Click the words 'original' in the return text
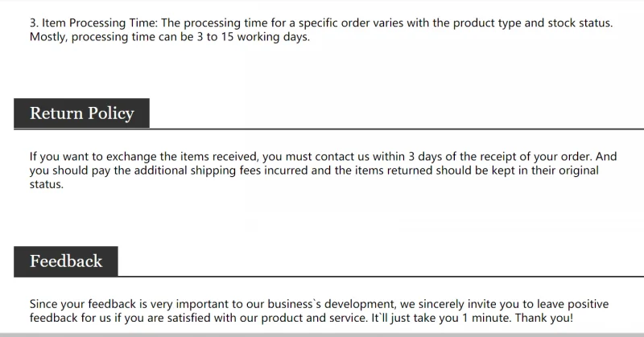This screenshot has height=337, width=644. point(580,171)
